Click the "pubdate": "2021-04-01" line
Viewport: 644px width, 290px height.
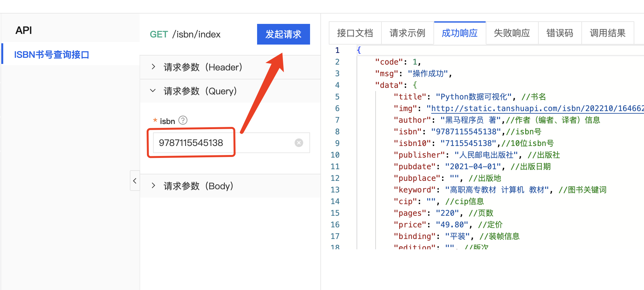(472, 167)
